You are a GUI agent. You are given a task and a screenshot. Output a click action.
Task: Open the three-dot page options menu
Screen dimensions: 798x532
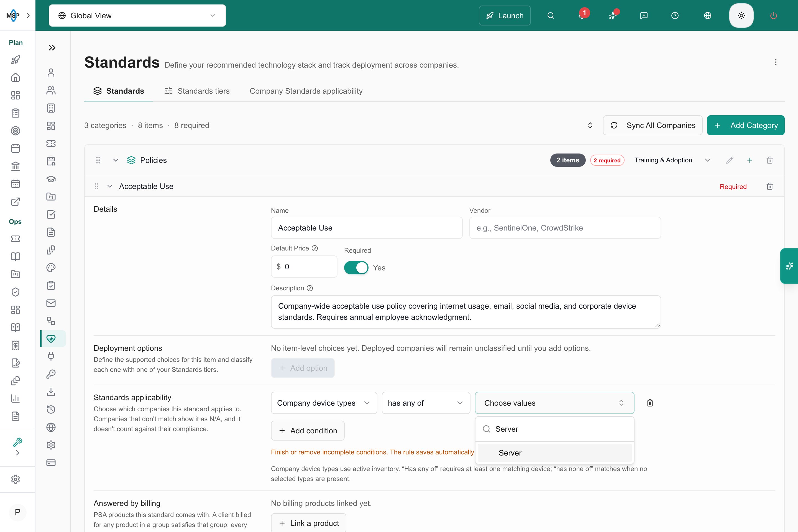776,62
